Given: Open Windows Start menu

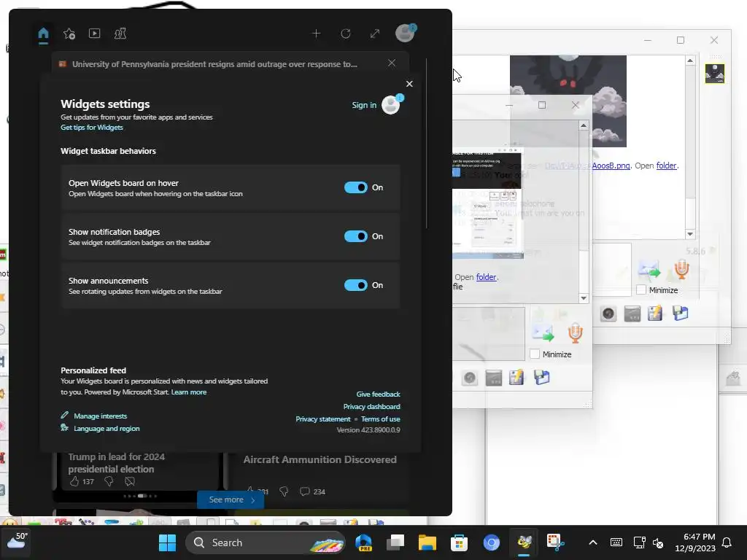Looking at the screenshot, I should pos(167,542).
